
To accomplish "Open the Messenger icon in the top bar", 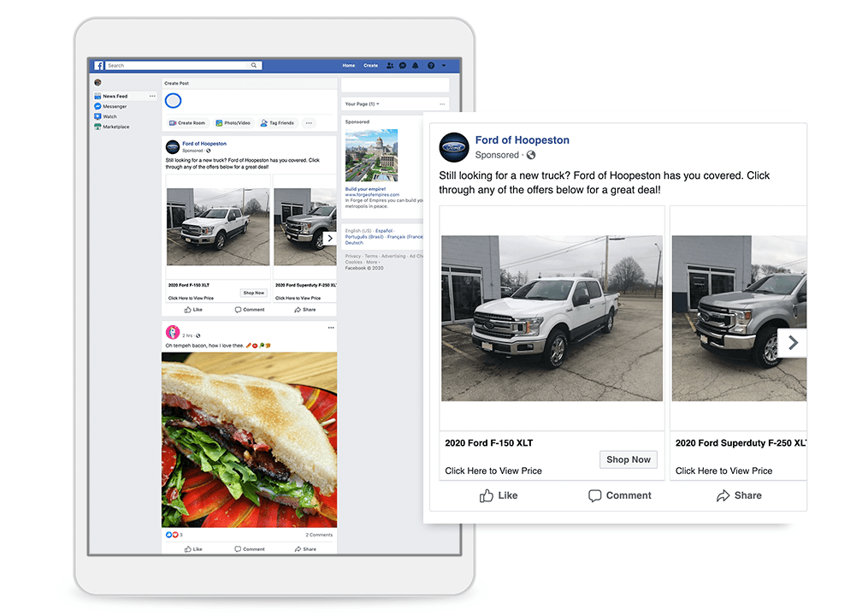I will coord(403,65).
